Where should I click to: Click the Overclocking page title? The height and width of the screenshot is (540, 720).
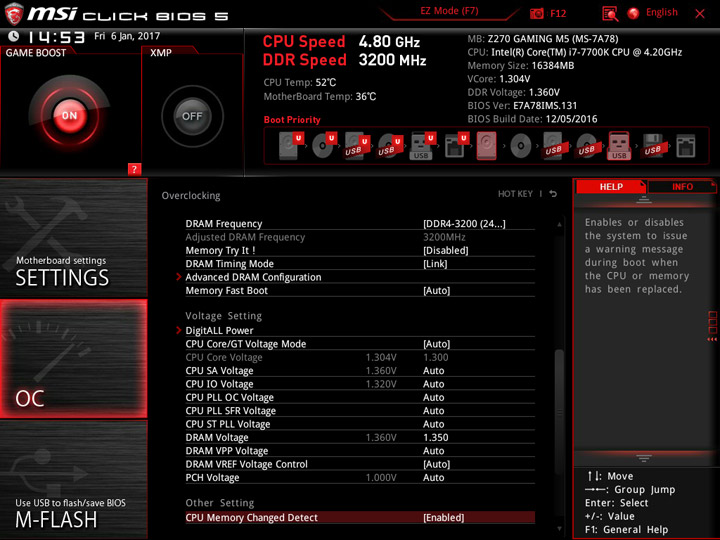pos(191,195)
